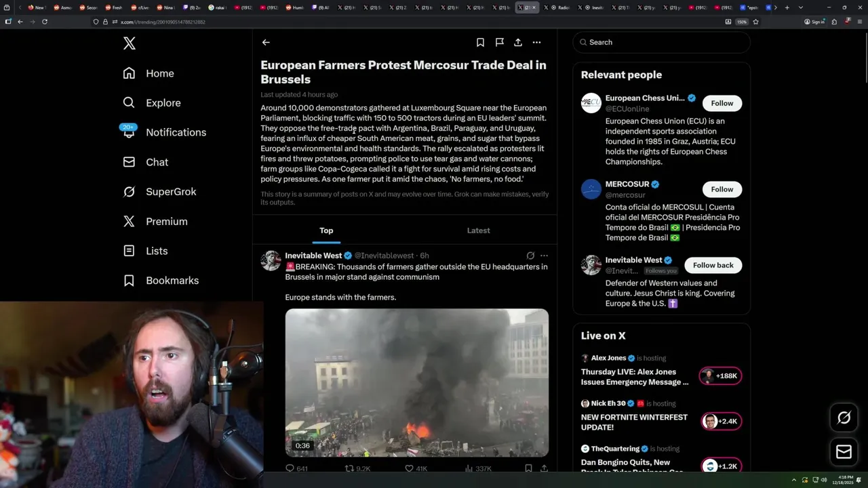868x488 pixels.
Task: Share Inevitable West's post
Action: [x=544, y=468]
